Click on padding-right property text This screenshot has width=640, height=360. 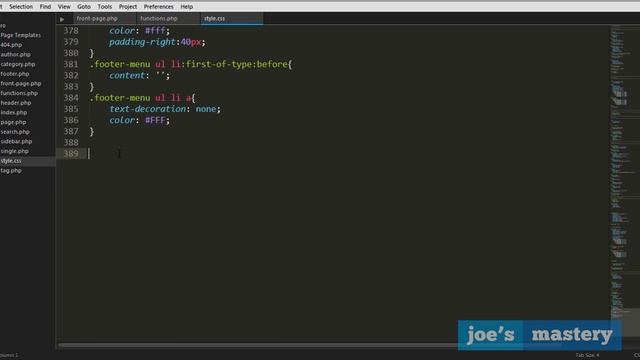click(142, 42)
